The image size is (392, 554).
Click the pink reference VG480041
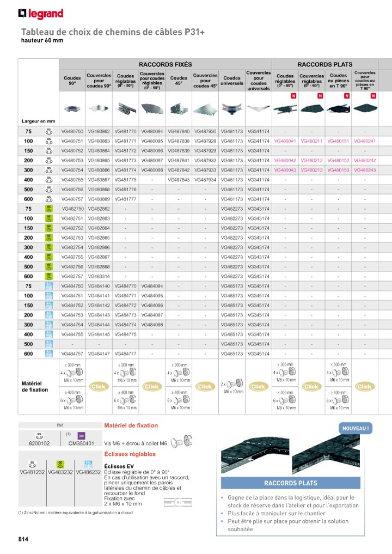(285, 141)
